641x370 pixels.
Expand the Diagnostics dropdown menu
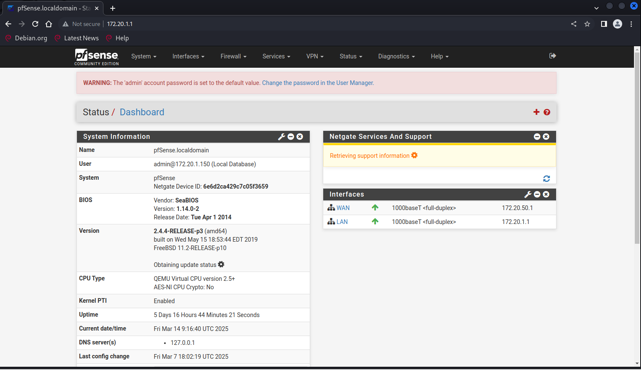click(396, 56)
